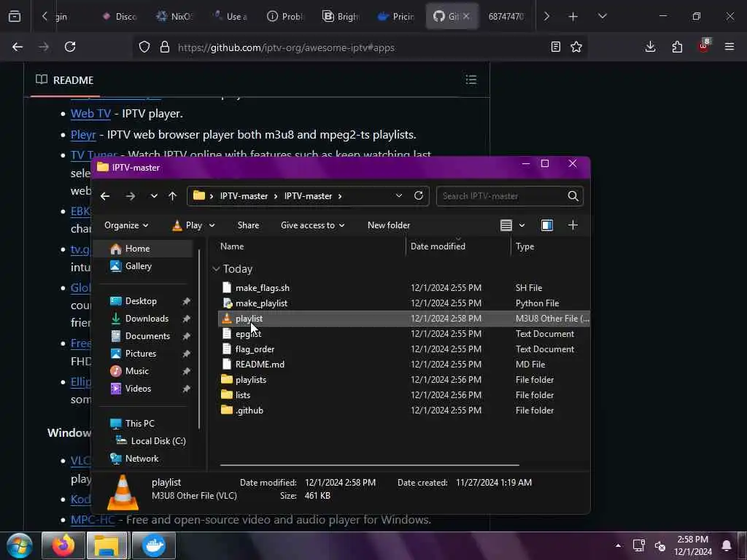This screenshot has width=747, height=560.
Task: Click Share in the Explorer toolbar
Action: 248,225
